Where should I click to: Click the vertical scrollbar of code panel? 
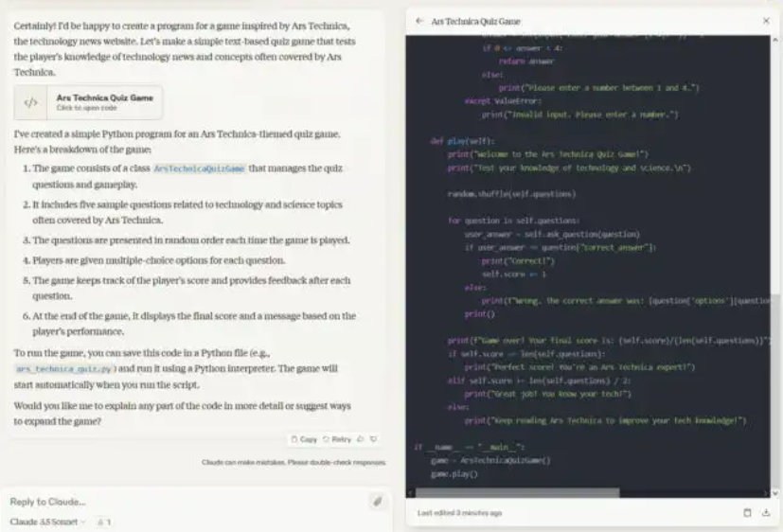pyautogui.click(x=775, y=389)
